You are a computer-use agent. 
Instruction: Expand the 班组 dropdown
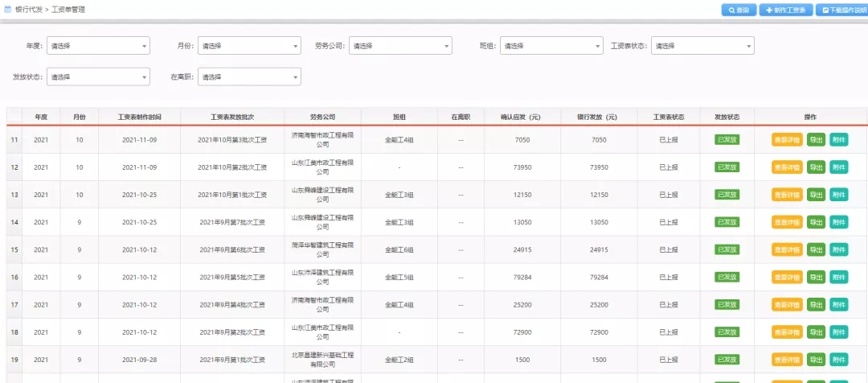(x=551, y=46)
